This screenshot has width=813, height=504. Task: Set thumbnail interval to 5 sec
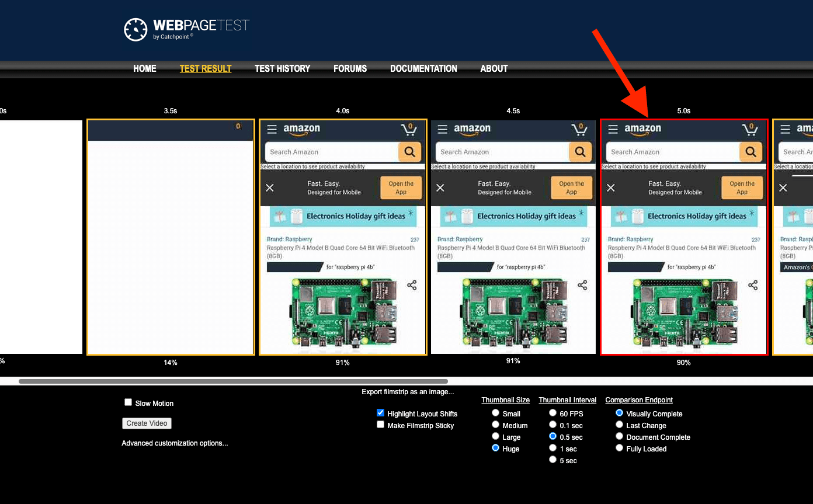pyautogui.click(x=553, y=460)
